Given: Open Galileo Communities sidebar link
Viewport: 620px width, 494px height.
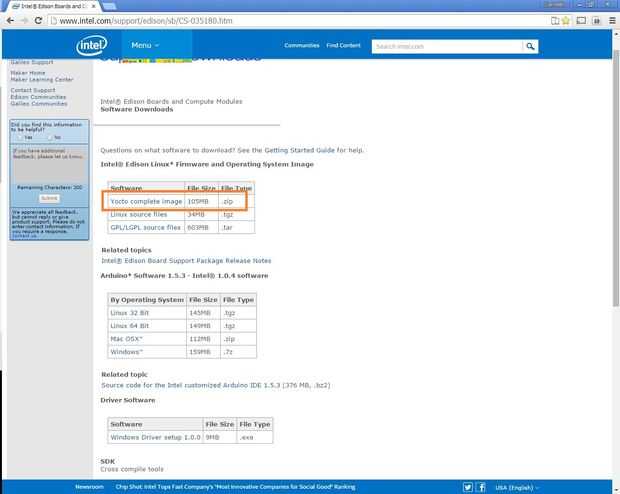Looking at the screenshot, I should pyautogui.click(x=39, y=104).
